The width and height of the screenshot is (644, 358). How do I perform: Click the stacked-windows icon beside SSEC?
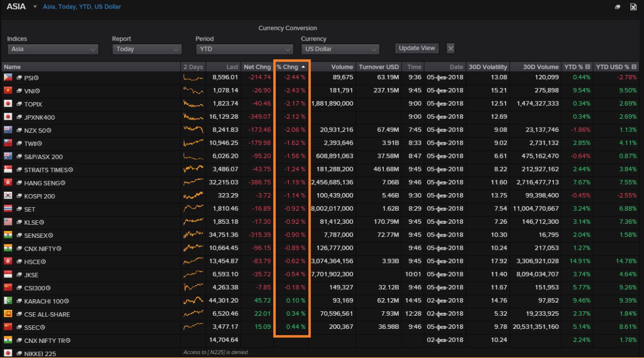click(19, 327)
